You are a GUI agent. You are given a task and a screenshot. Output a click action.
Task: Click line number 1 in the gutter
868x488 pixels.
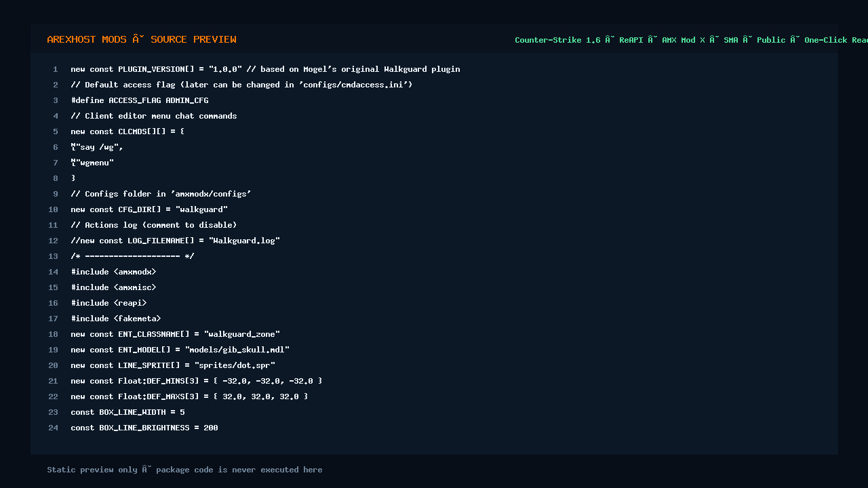click(56, 69)
